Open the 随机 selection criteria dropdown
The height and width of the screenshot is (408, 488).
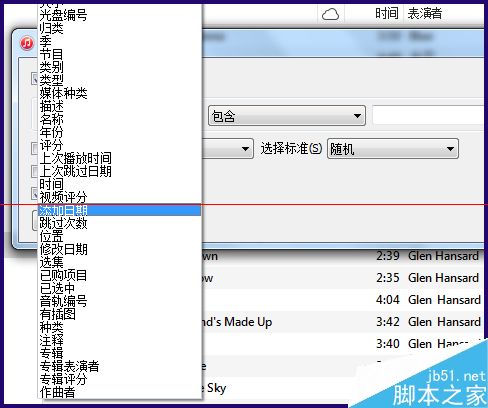[393, 149]
